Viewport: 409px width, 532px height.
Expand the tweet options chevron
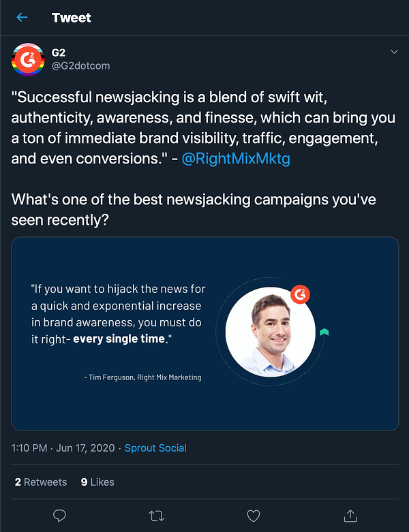click(x=394, y=52)
